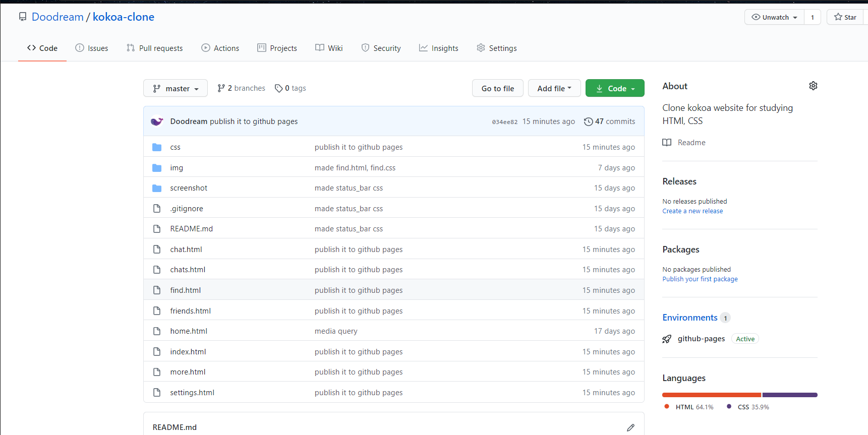Expand the Add file dropdown
The width and height of the screenshot is (868, 435).
tap(554, 88)
